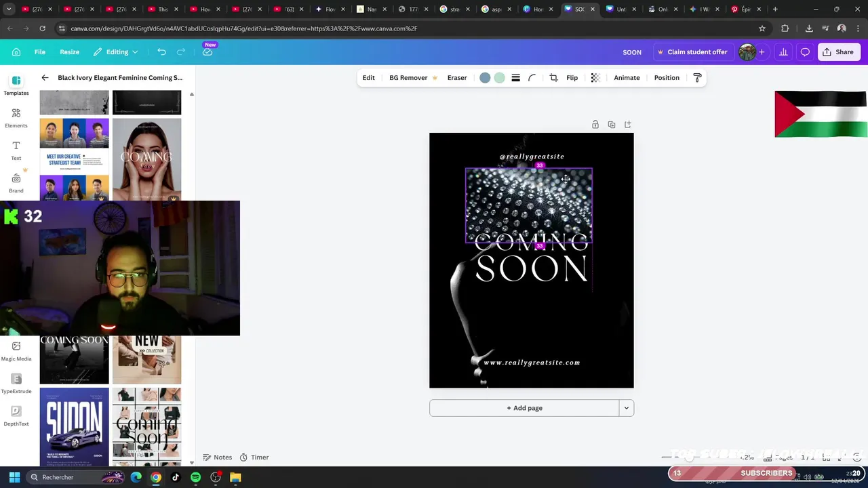Open DepthText app in sidebar
This screenshot has height=488, width=868.
16,416
